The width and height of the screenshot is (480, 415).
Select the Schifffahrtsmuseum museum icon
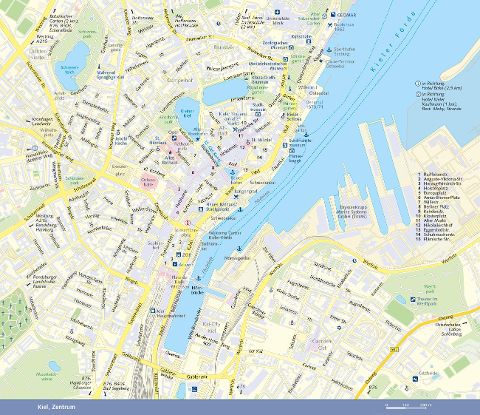(x=286, y=145)
